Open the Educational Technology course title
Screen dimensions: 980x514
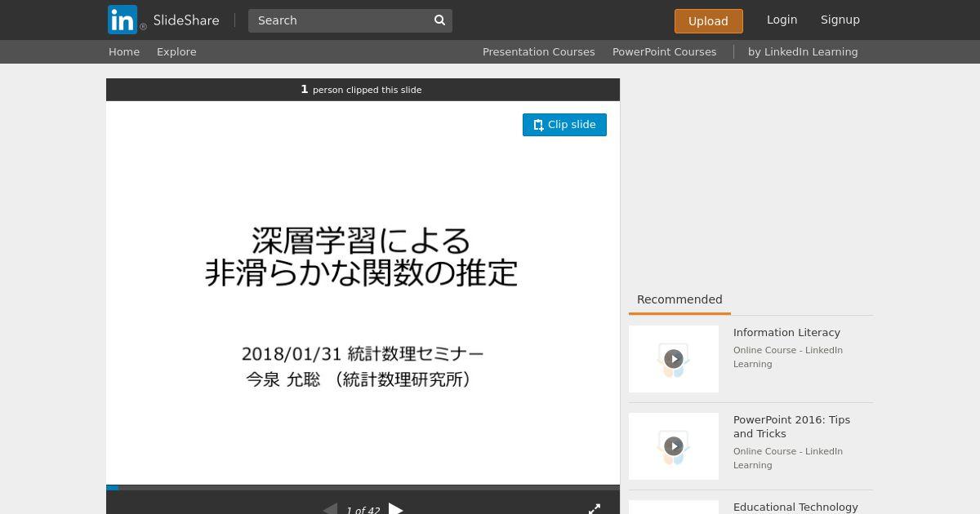[x=795, y=507]
